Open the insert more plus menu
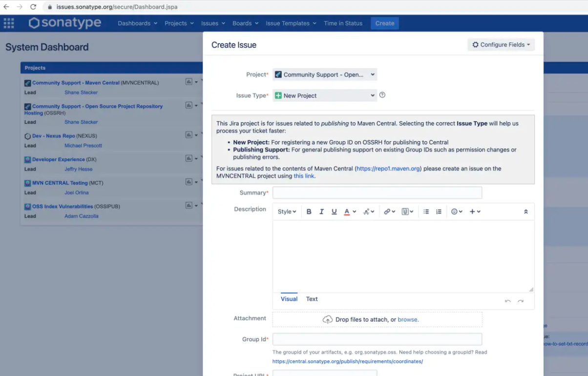 (475, 211)
